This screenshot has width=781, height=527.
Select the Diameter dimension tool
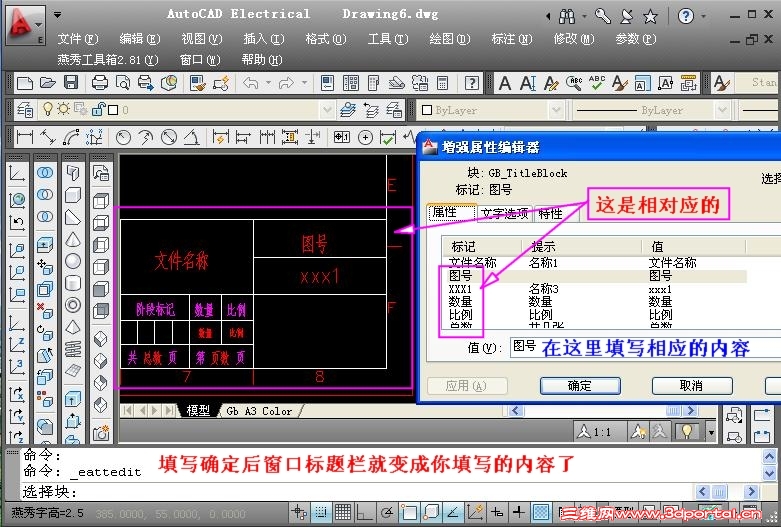pyautogui.click(x=169, y=136)
